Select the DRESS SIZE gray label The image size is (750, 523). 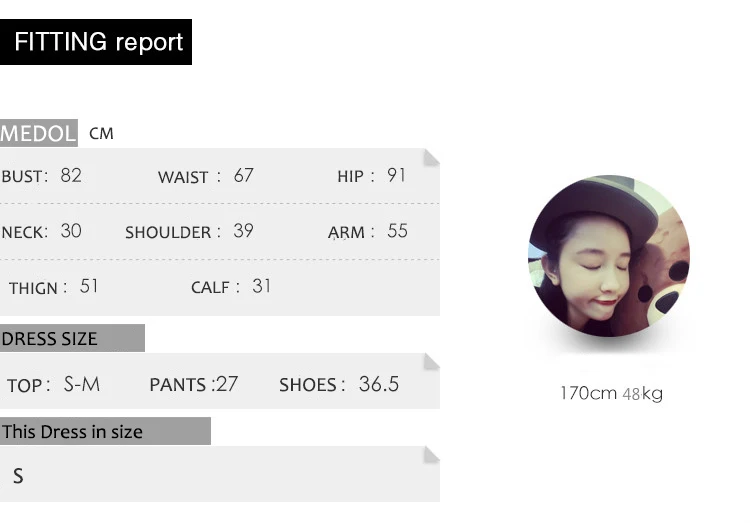[x=72, y=338]
